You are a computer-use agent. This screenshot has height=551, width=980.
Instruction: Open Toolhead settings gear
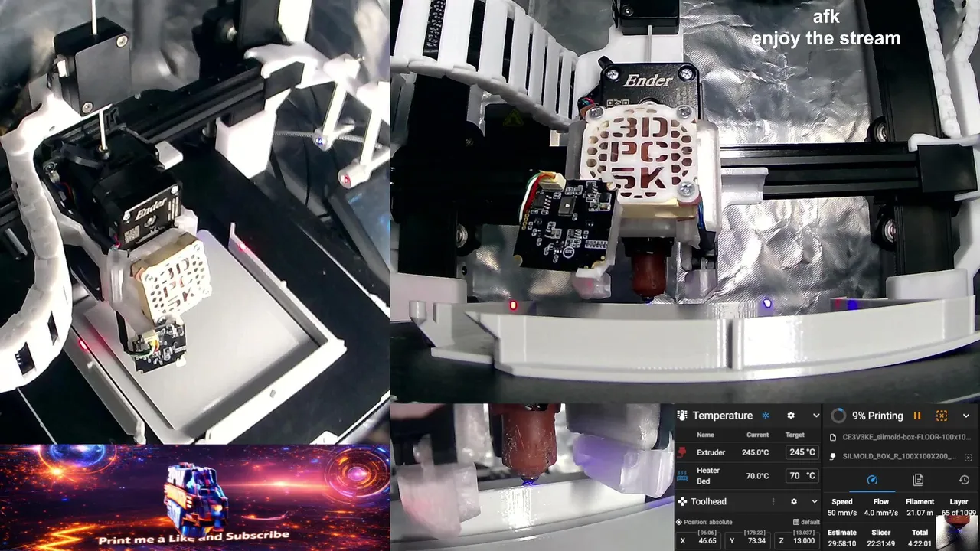[794, 501]
